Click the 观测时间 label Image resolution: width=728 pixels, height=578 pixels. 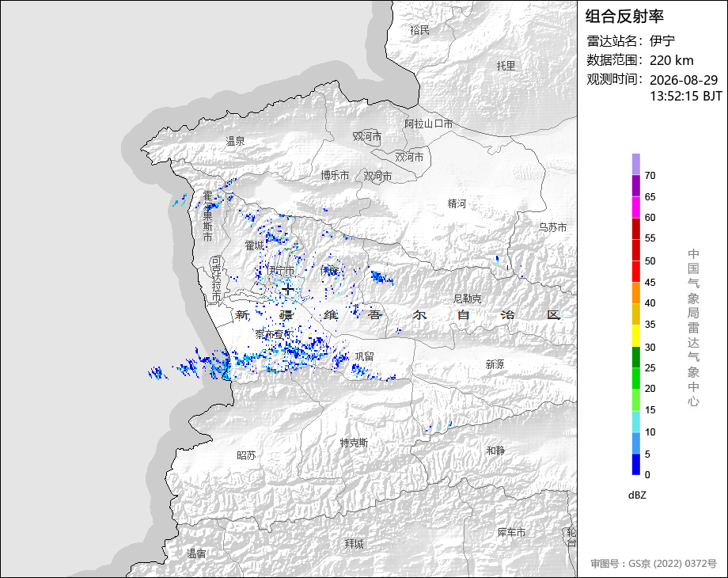coord(614,79)
